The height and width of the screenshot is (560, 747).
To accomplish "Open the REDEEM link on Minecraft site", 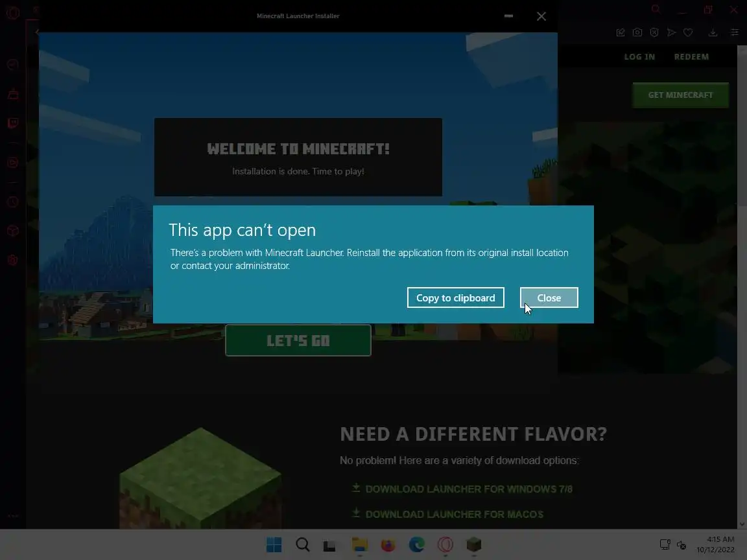I will point(691,56).
